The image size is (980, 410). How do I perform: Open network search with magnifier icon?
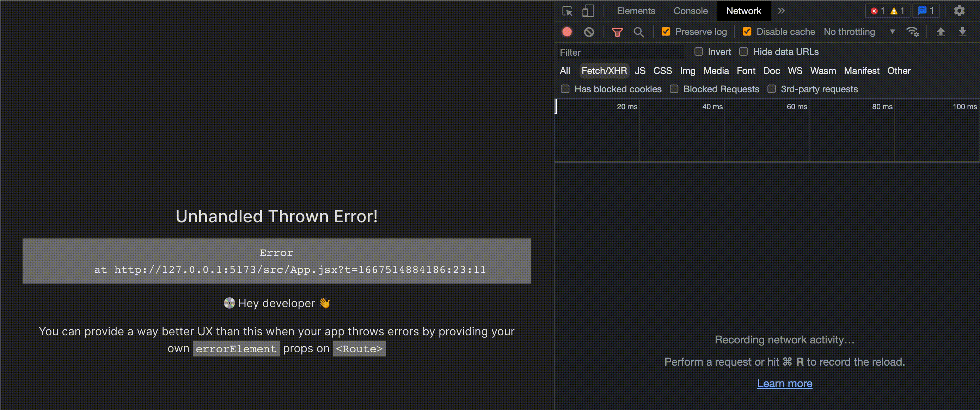pos(639,32)
